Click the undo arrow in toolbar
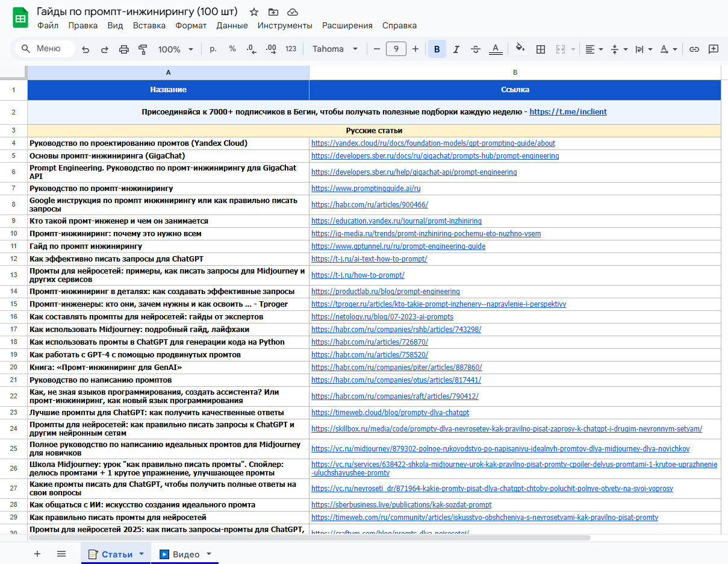 86,49
